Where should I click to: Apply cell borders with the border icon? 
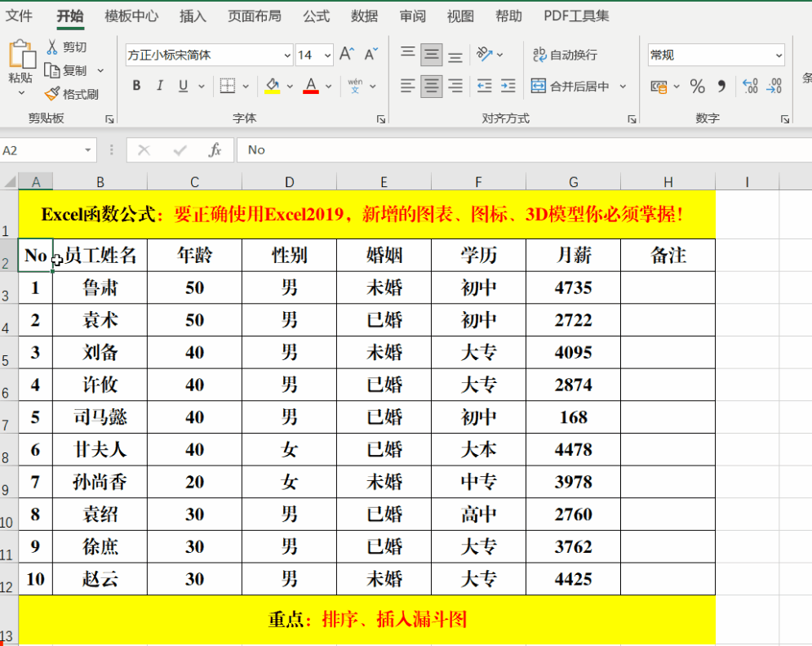click(228, 86)
